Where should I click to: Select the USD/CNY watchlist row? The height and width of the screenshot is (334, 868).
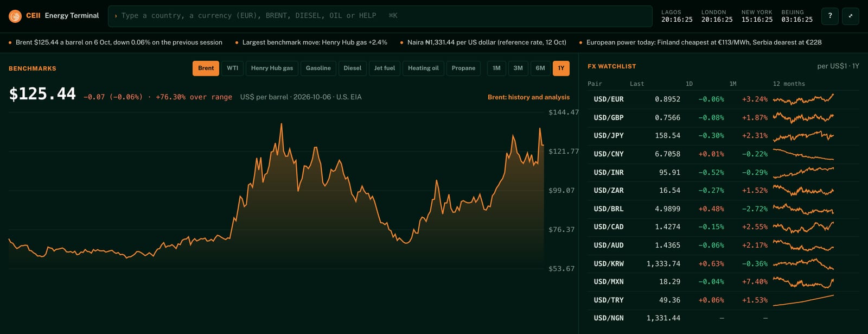point(723,154)
